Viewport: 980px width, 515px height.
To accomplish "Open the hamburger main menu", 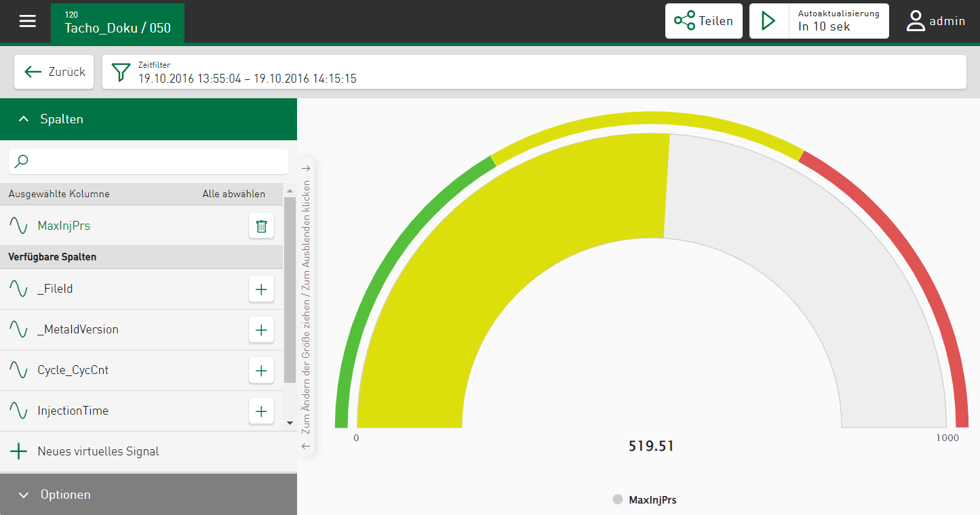I will [x=27, y=21].
